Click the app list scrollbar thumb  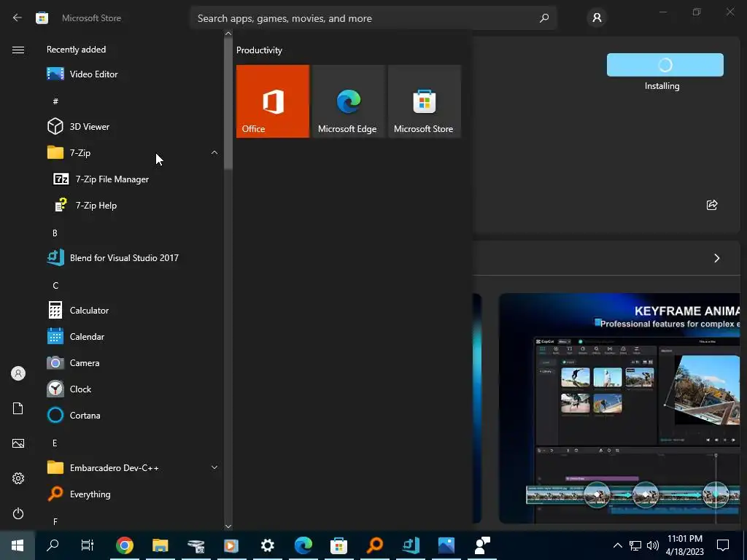[228, 104]
